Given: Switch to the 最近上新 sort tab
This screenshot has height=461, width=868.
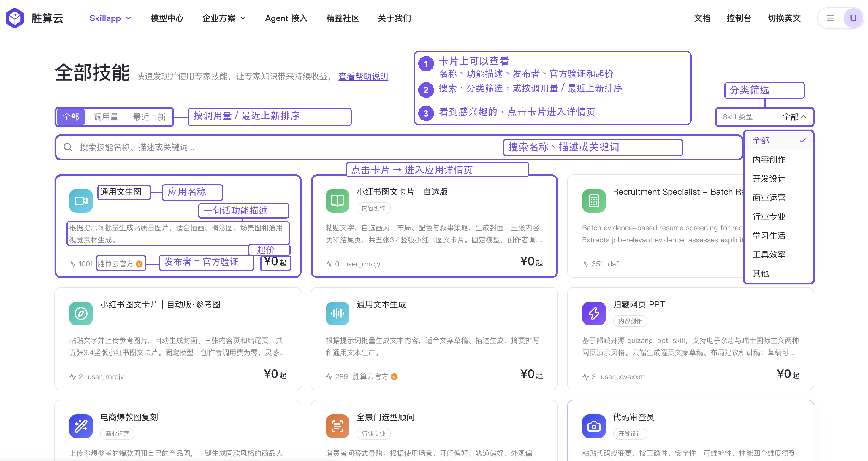Looking at the screenshot, I should [149, 117].
